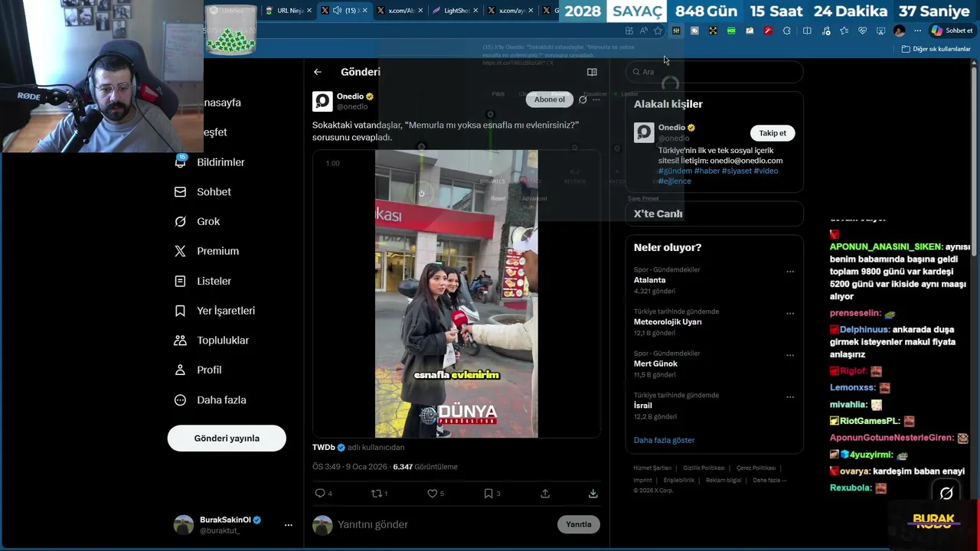Open Mert Günok trending topic
Image resolution: width=980 pixels, height=551 pixels.
coord(655,364)
